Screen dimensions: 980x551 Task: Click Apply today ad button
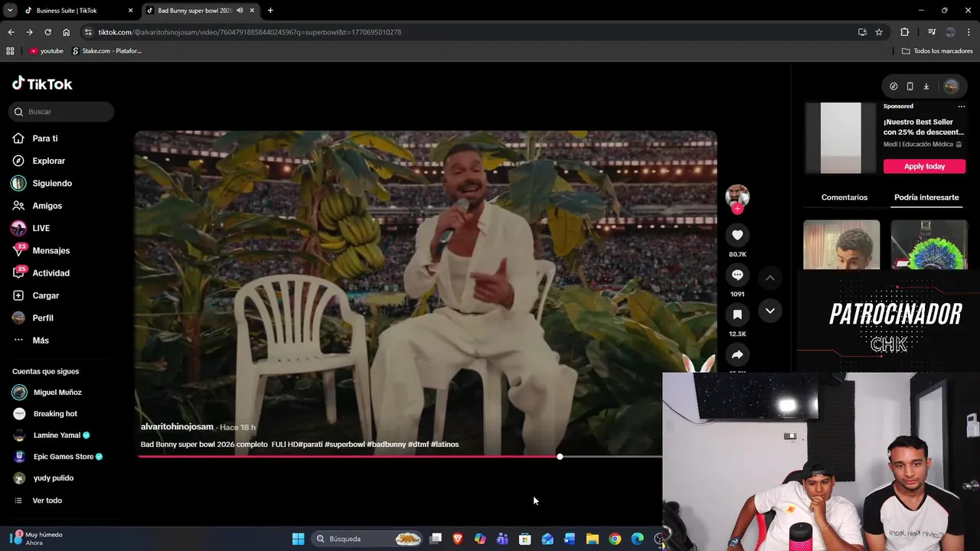point(924,166)
